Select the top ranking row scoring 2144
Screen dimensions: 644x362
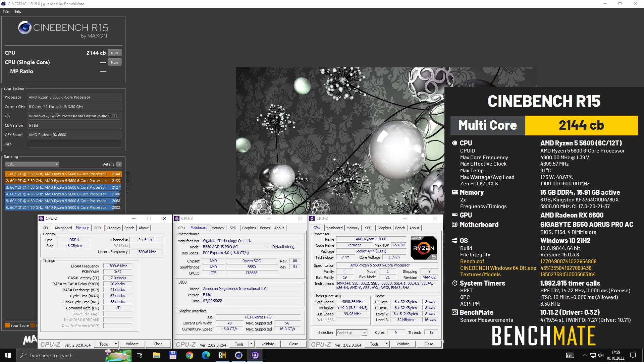(63, 174)
